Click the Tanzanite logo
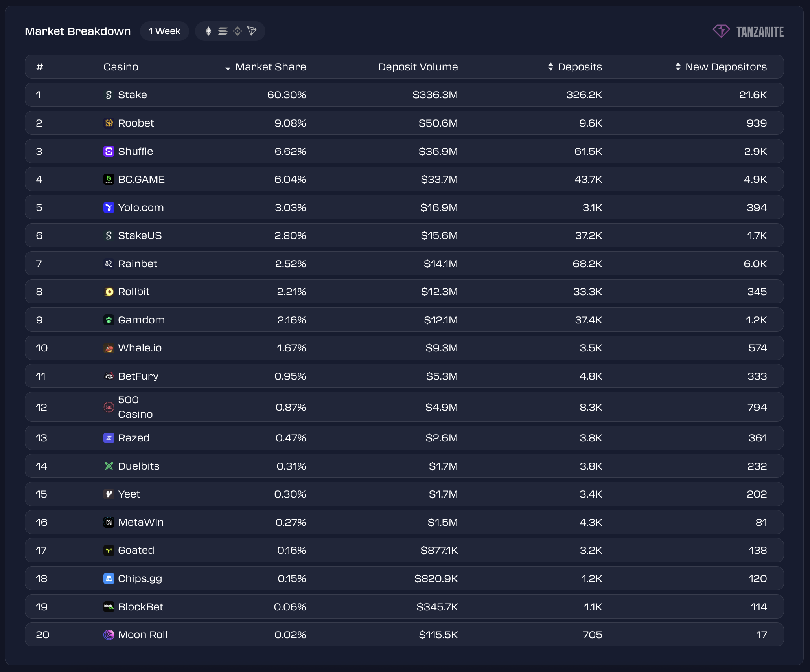Image resolution: width=810 pixels, height=672 pixels. (x=748, y=31)
